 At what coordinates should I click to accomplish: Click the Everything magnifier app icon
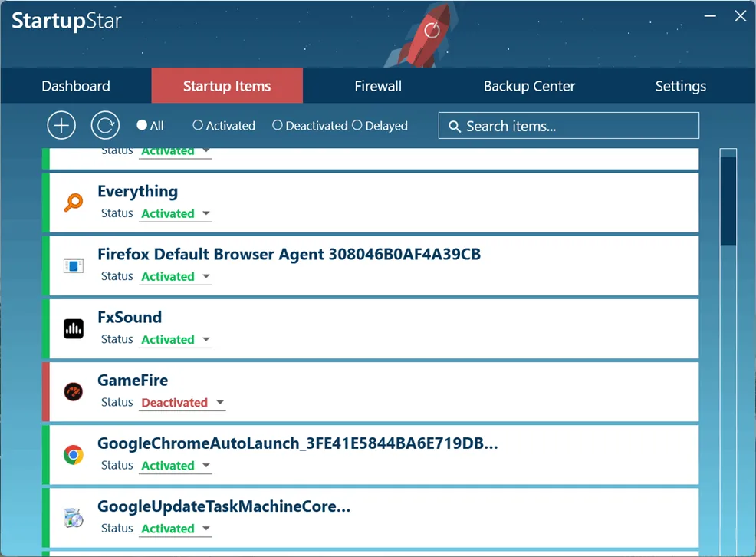pyautogui.click(x=74, y=203)
